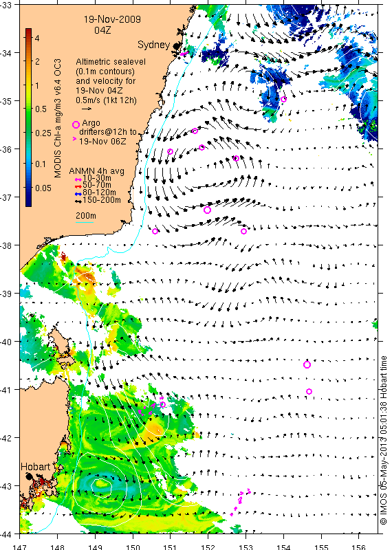Screen dimensions: 392x550
Task: Click the magenta drifter track just off Sydney
Action: point(184,54)
